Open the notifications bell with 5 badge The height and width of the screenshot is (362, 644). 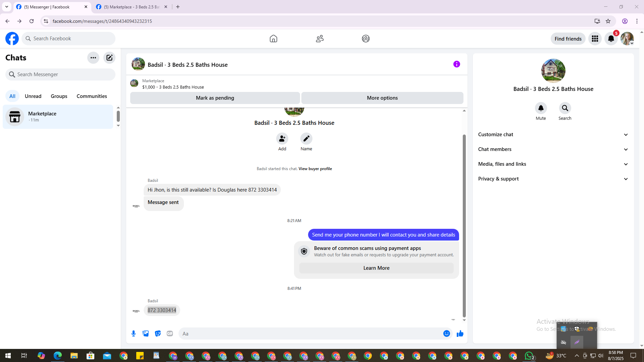[611, 39]
